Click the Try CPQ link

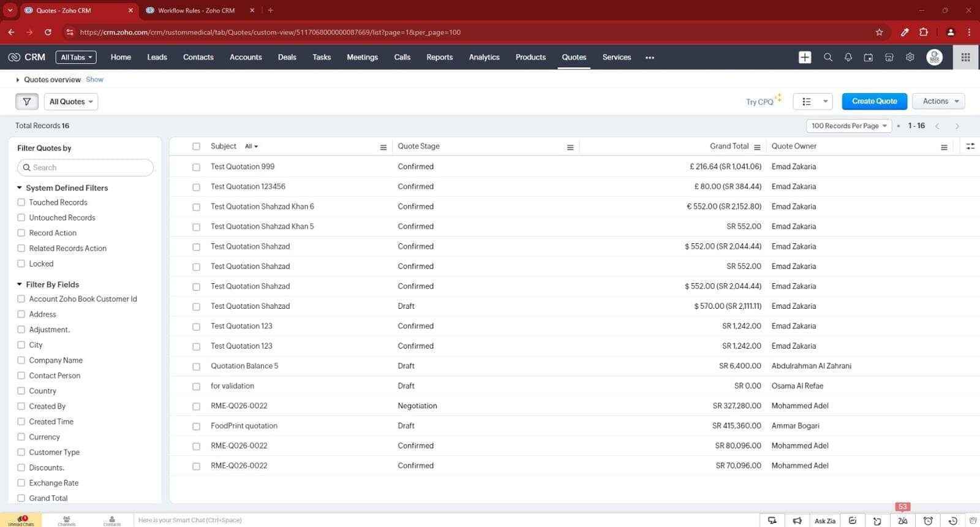point(760,102)
